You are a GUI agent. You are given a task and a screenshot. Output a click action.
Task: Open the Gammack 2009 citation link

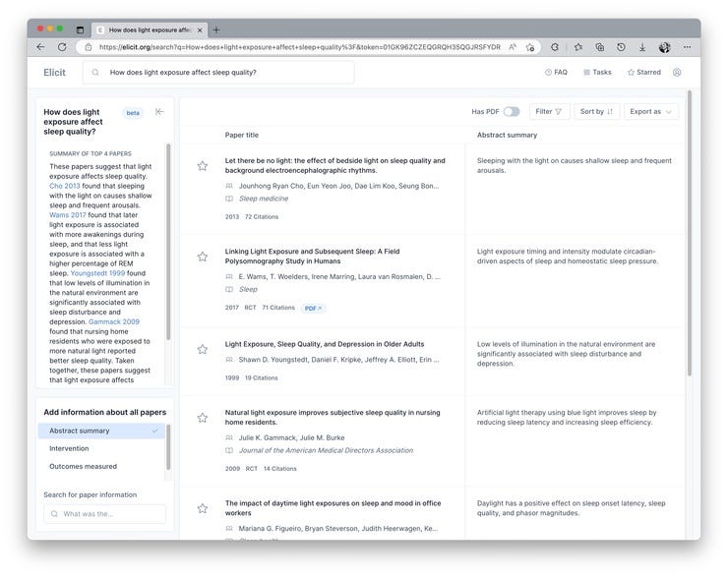pos(114,321)
